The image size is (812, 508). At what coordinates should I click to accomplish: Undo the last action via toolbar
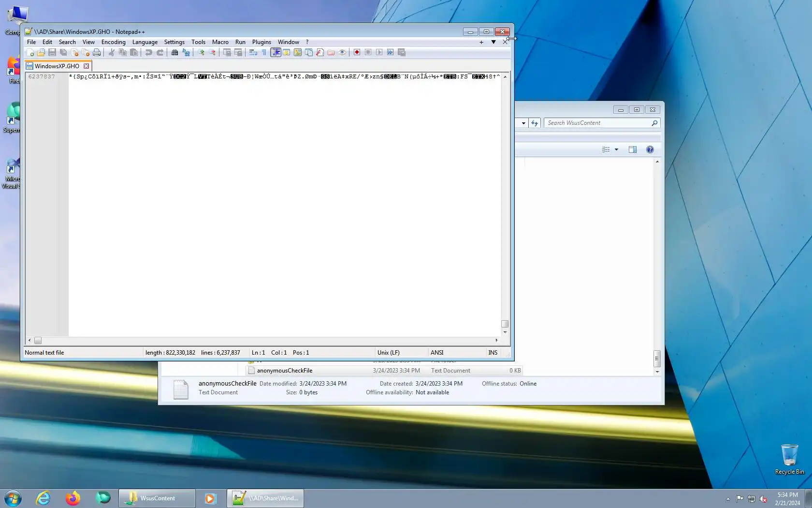point(149,52)
